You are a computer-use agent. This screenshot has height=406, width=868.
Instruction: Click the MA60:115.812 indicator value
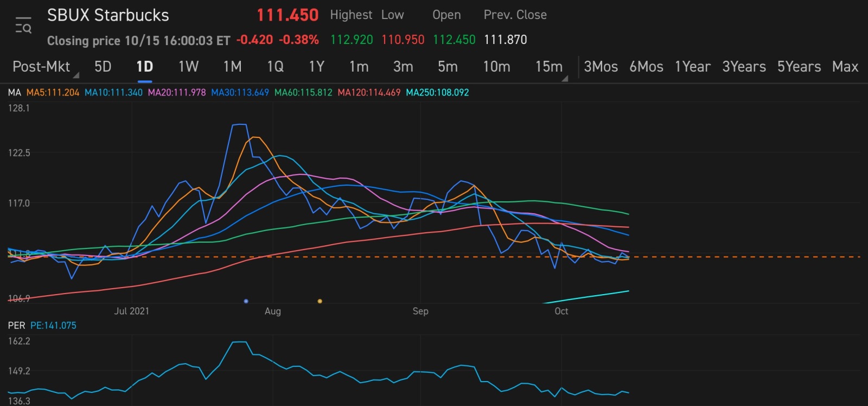pos(303,92)
